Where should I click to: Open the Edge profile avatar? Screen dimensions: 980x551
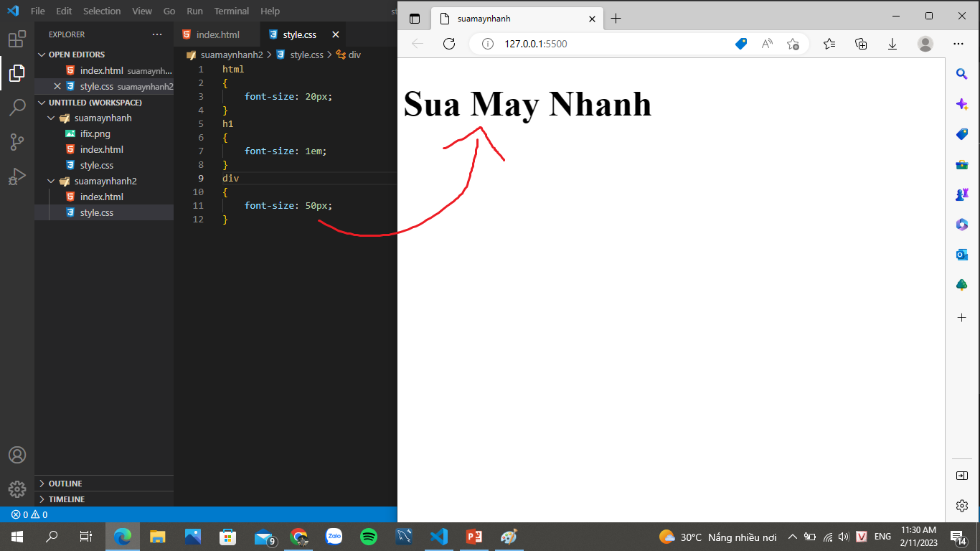coord(925,44)
